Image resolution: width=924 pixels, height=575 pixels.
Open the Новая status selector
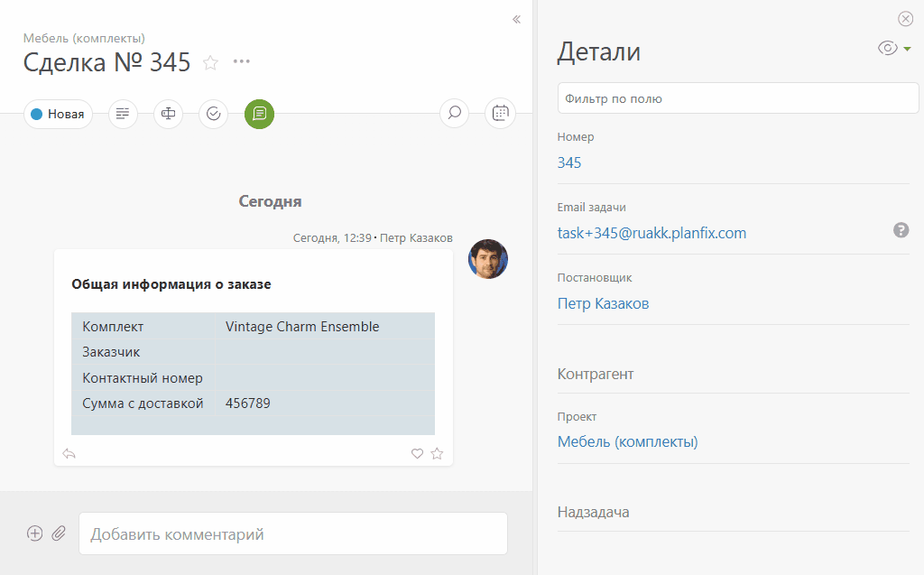[58, 114]
